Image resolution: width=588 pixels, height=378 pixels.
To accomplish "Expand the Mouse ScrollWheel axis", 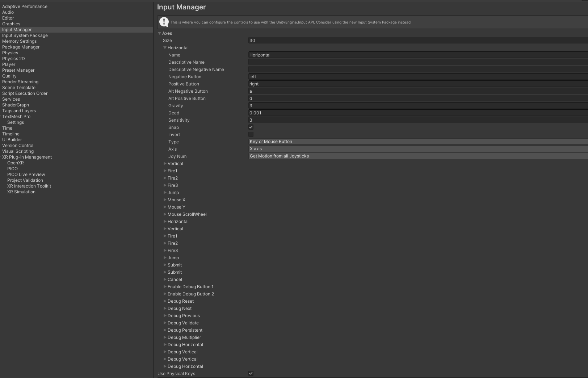I will (165, 214).
